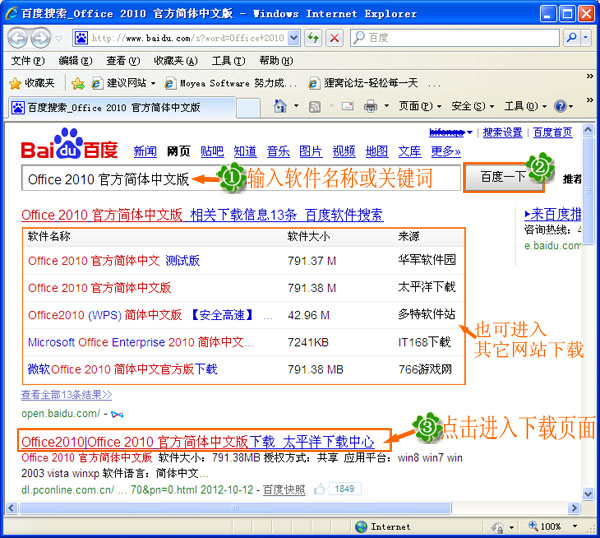The width and height of the screenshot is (600, 538).
Task: Click the 百度快照 cached page link
Action: click(284, 489)
